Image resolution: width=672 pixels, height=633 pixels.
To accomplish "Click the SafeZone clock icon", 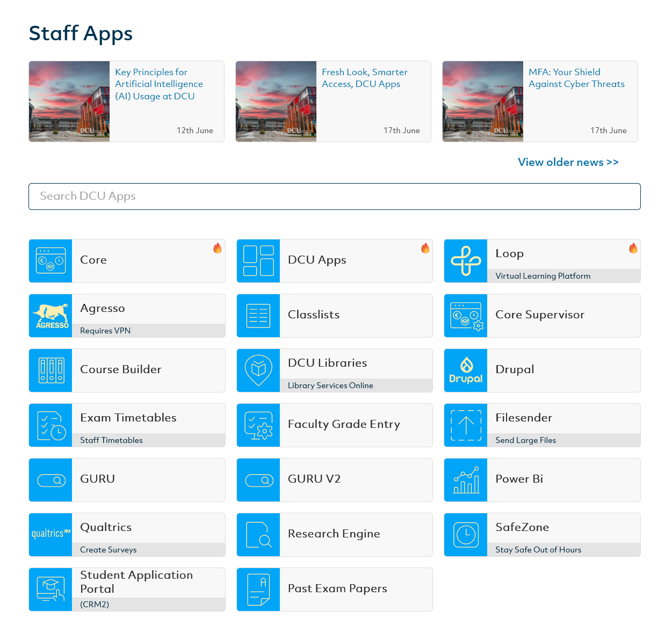I will pos(466,535).
